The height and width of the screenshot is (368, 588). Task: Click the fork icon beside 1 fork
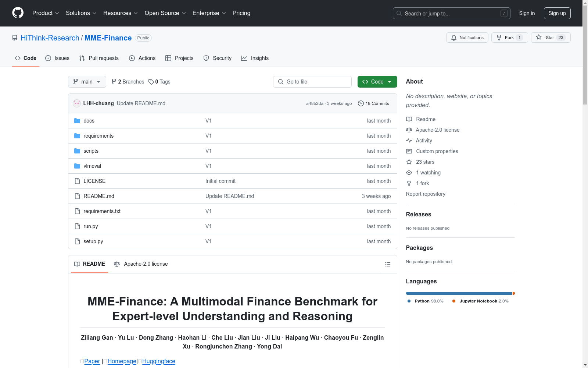tap(409, 183)
